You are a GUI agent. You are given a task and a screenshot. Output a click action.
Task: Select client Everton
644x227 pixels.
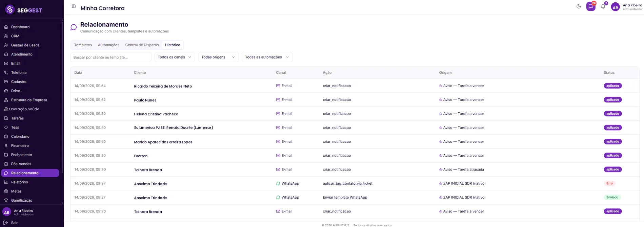(x=141, y=156)
